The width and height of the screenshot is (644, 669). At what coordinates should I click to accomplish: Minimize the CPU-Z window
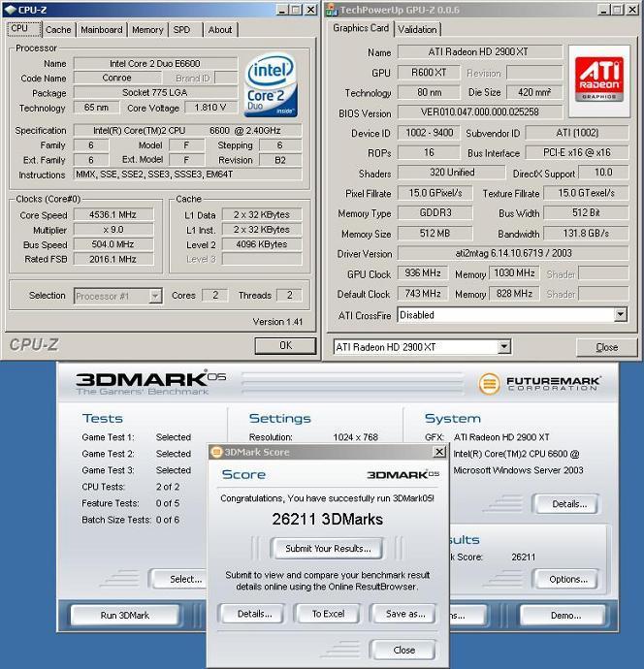(x=281, y=10)
